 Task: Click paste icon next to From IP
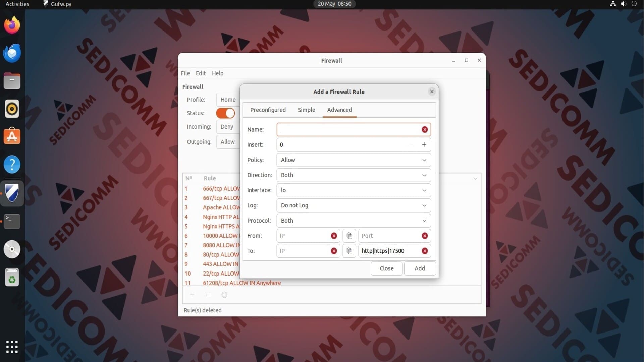point(349,236)
